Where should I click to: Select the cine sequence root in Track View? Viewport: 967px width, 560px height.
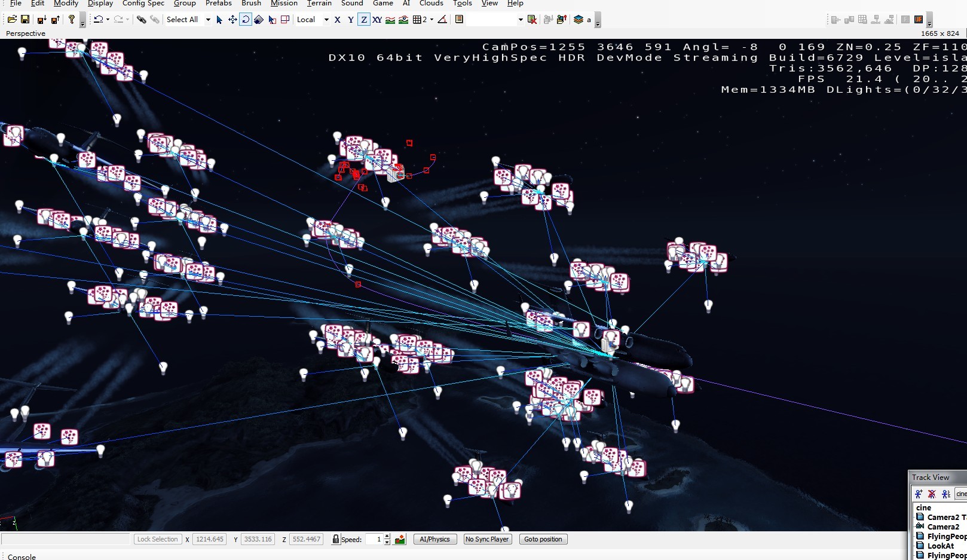(x=924, y=507)
